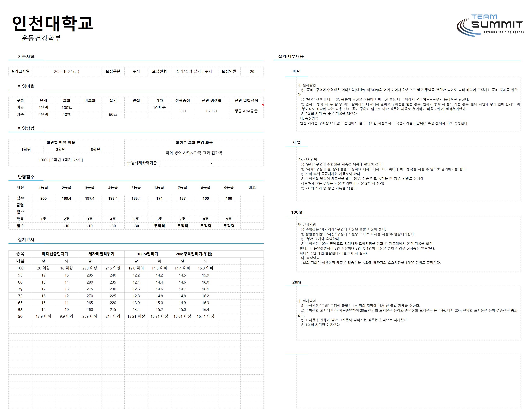Viewport: 532px width, 416px height.
Task: Select the 인천대학교 title text
Action: [53, 23]
